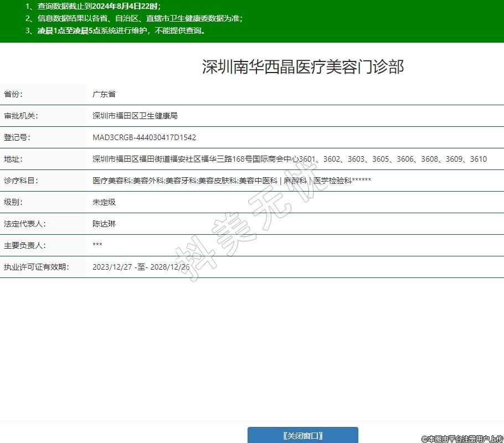Select the 深圳市福田区卫生健康局 value
Screen dimensions: 504x443
tap(135, 116)
